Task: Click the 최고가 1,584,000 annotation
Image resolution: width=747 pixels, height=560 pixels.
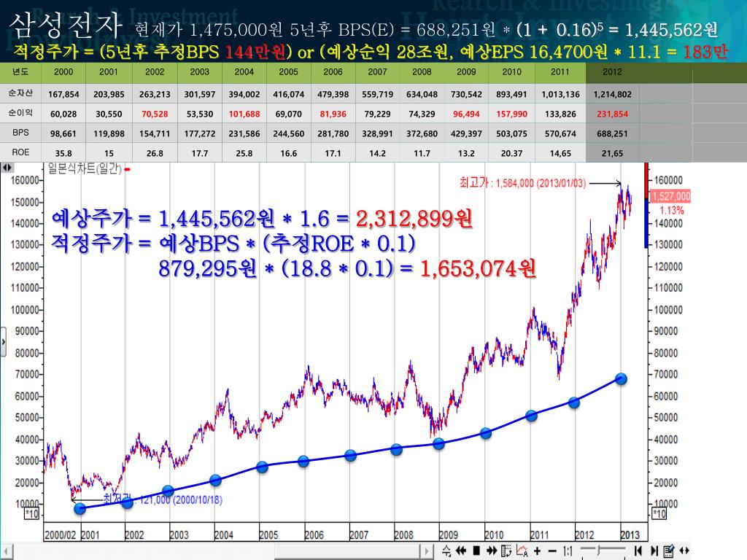Action: pyautogui.click(x=522, y=183)
